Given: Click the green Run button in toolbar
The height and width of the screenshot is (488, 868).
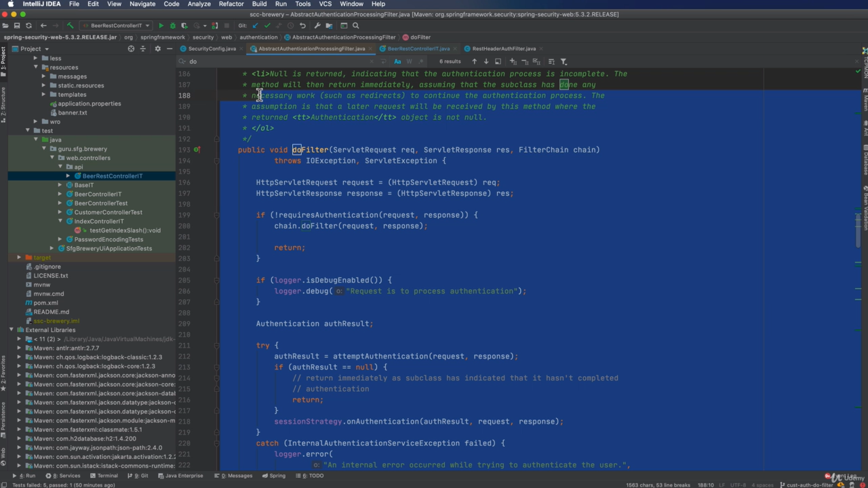Looking at the screenshot, I should click(x=161, y=26).
